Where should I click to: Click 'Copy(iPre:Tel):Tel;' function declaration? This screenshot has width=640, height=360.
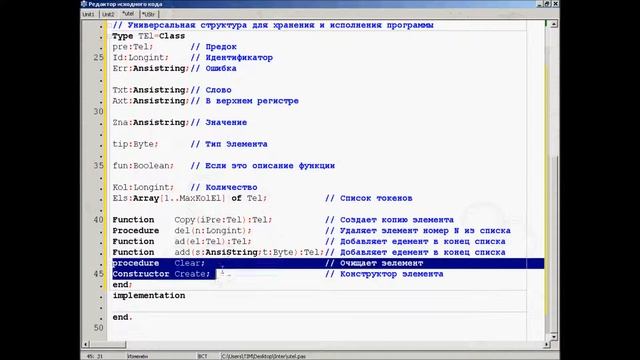point(223,220)
